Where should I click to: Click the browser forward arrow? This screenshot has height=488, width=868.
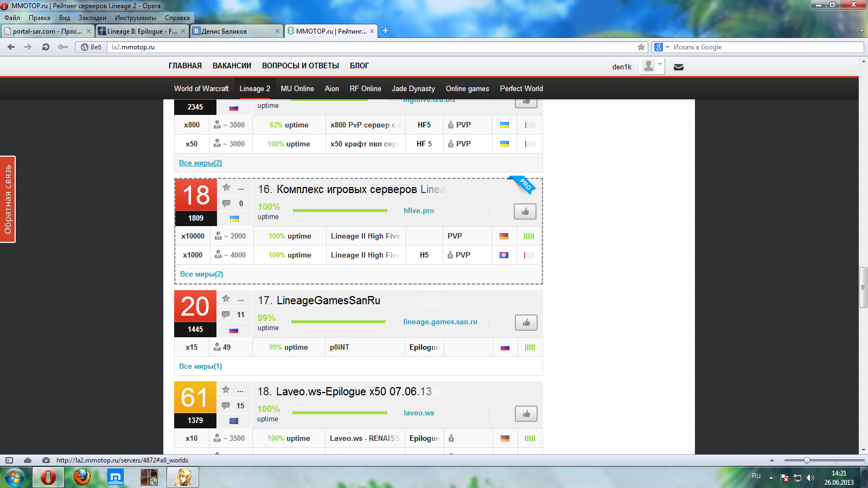(x=28, y=47)
